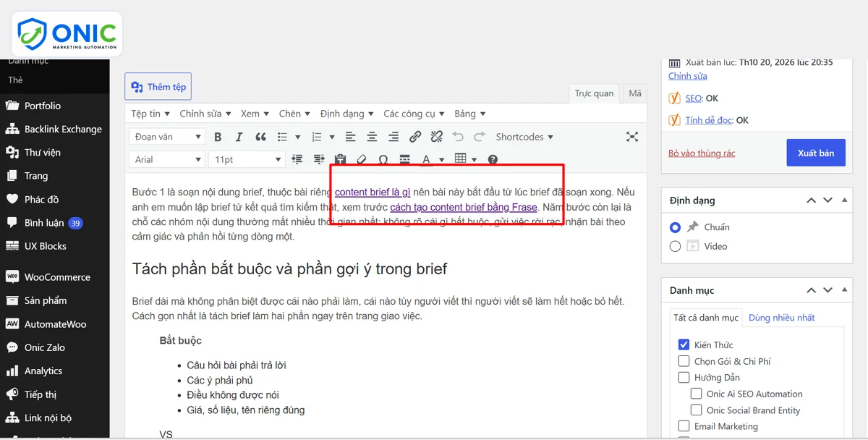Click the Xuất bản publish button

[x=816, y=153]
